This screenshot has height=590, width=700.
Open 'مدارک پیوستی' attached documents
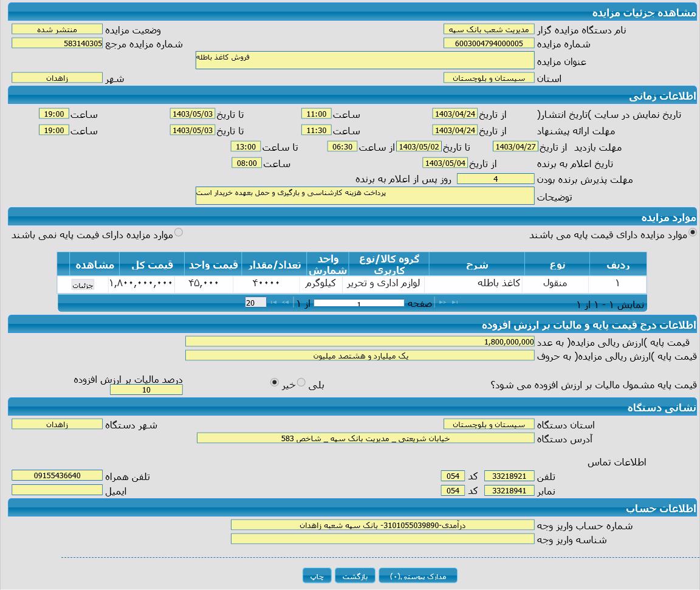coord(417,576)
